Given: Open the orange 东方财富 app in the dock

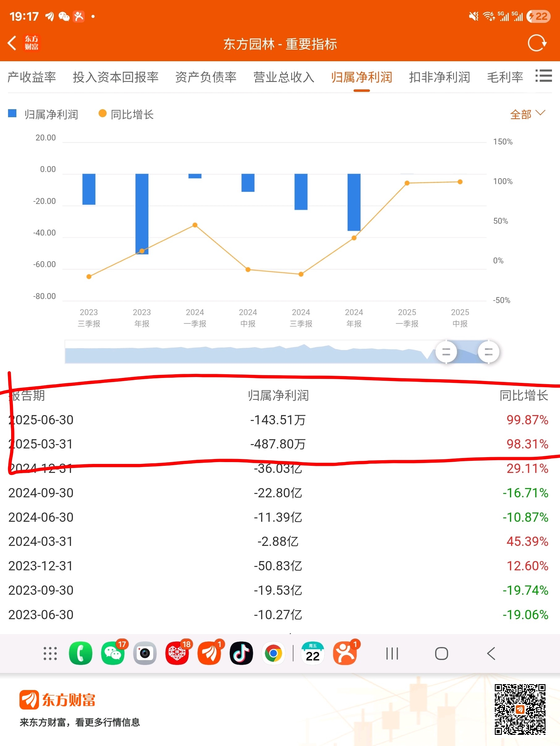Looking at the screenshot, I should click(x=209, y=654).
